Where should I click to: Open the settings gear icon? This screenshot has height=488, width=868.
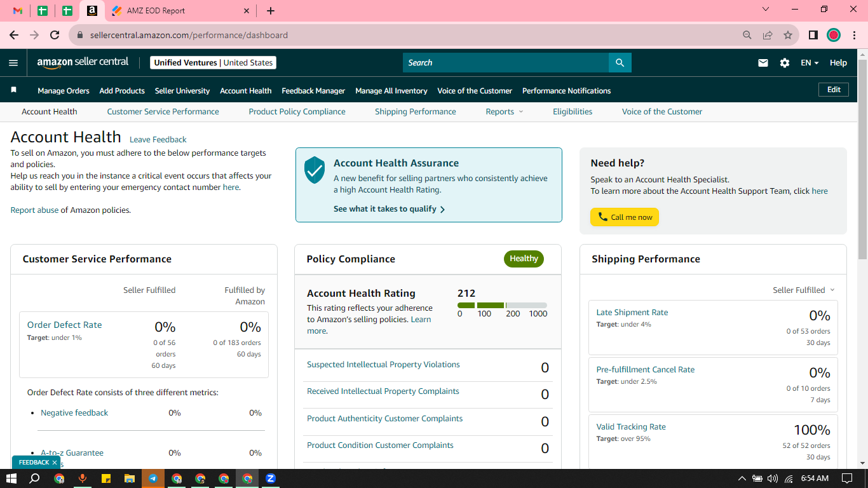coord(785,63)
